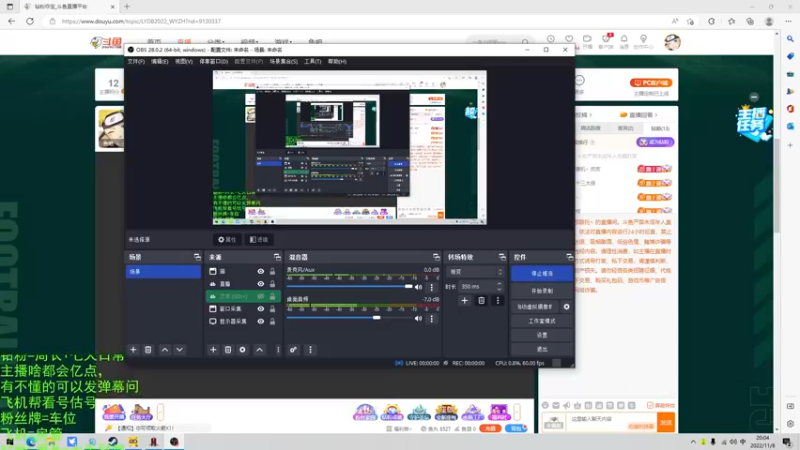Open 停靠窗口(D) menu in OBS
Viewport: 800px width, 450px height.
(x=213, y=61)
